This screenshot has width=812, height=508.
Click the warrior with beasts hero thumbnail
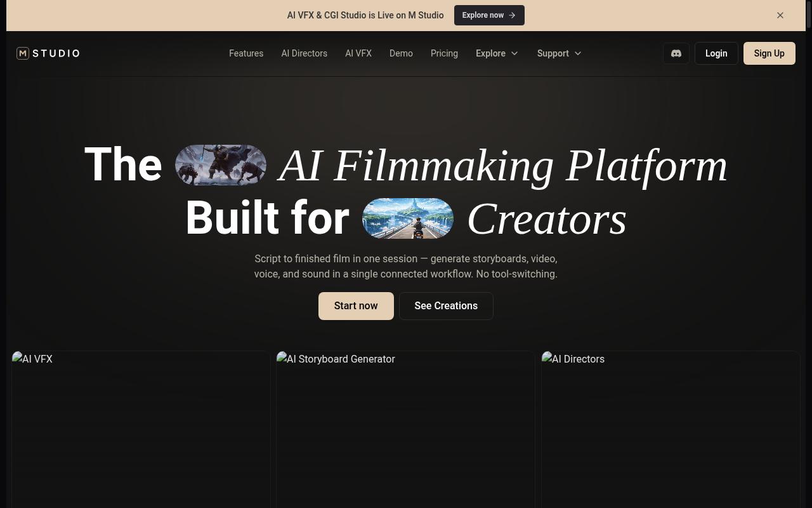[x=221, y=165]
